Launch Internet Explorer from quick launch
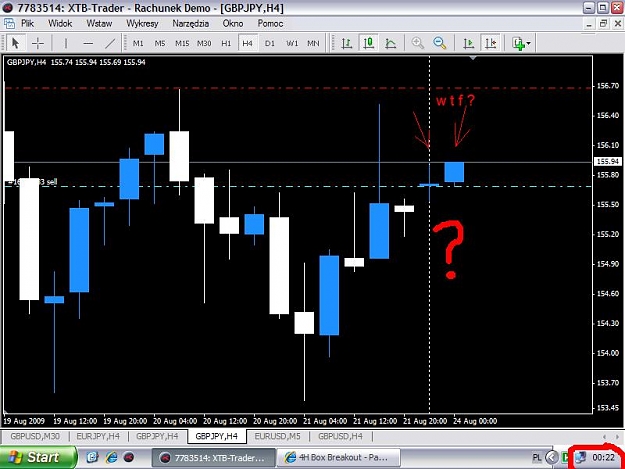The height and width of the screenshot is (469, 625). click(111, 457)
